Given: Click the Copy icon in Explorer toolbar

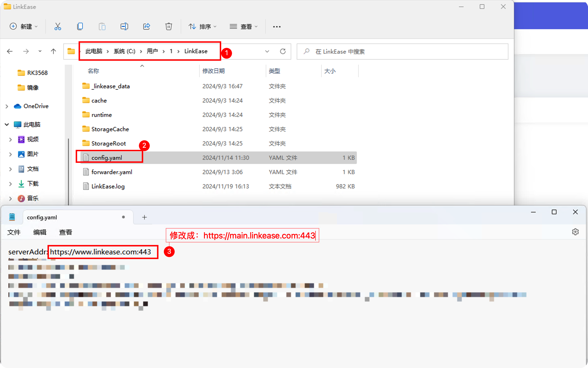Looking at the screenshot, I should click(x=80, y=26).
